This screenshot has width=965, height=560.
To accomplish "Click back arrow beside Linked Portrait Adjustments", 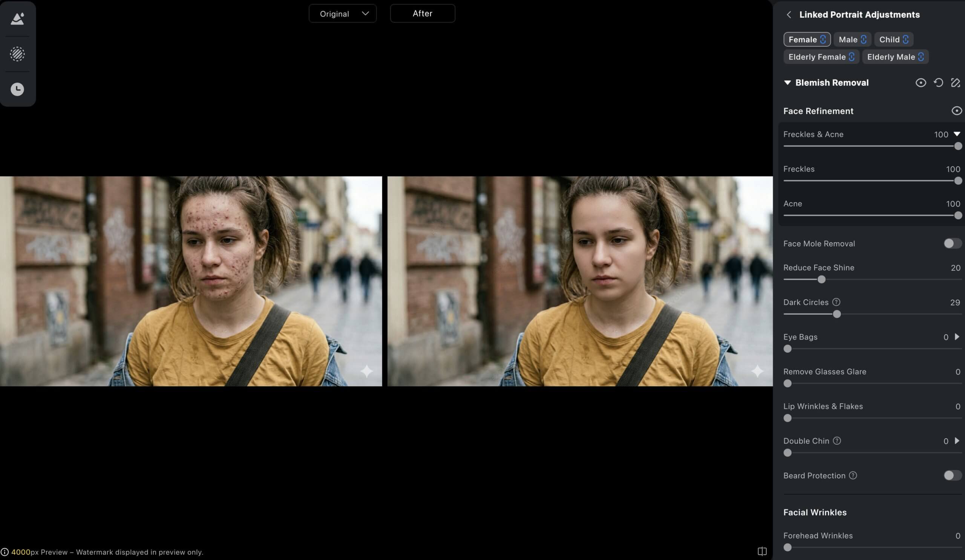I will [x=789, y=15].
